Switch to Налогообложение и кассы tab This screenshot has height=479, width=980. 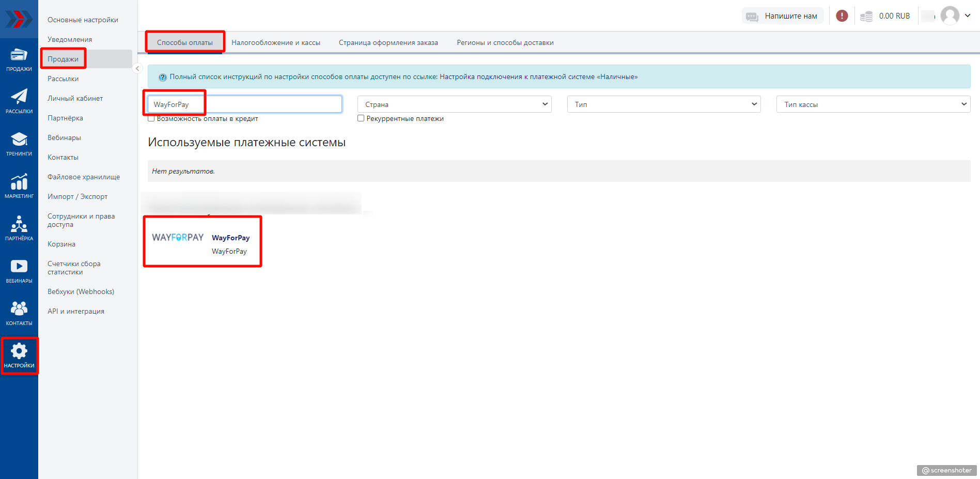click(276, 42)
